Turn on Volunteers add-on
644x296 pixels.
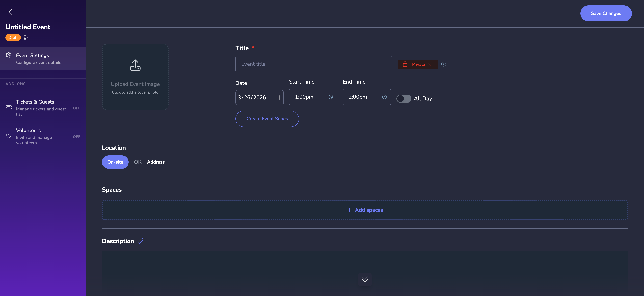coord(76,137)
